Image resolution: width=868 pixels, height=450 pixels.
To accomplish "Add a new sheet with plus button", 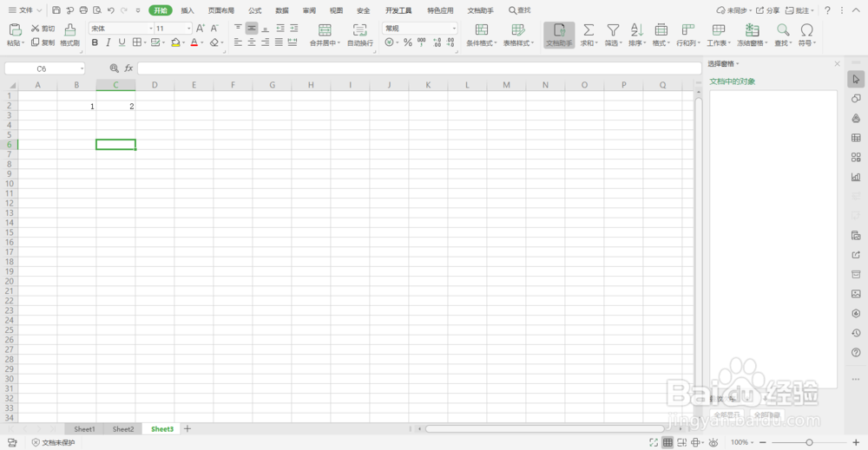I will [x=187, y=429].
